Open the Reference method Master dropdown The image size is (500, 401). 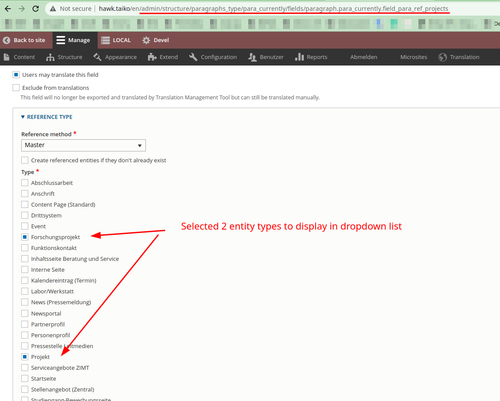[x=83, y=145]
